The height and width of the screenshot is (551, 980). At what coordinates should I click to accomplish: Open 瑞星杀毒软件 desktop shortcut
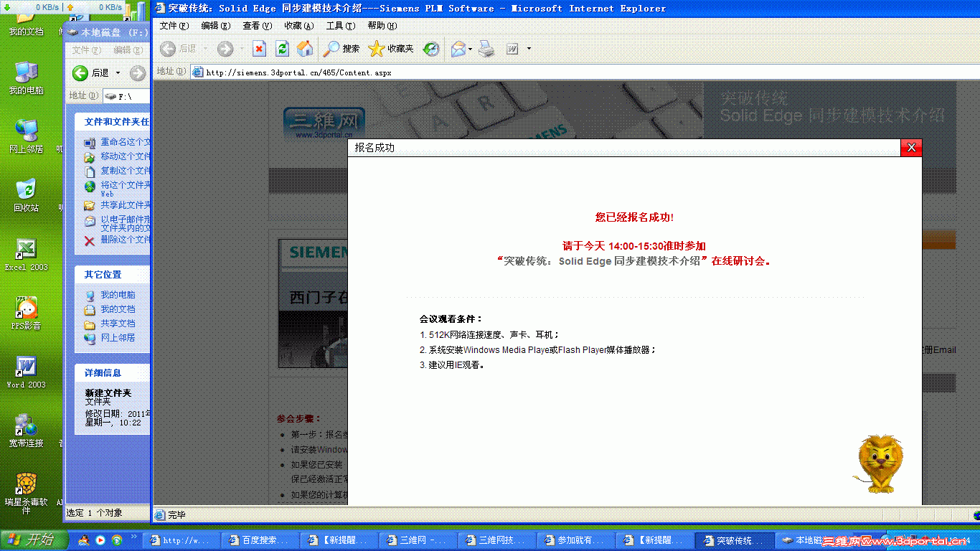point(27,494)
